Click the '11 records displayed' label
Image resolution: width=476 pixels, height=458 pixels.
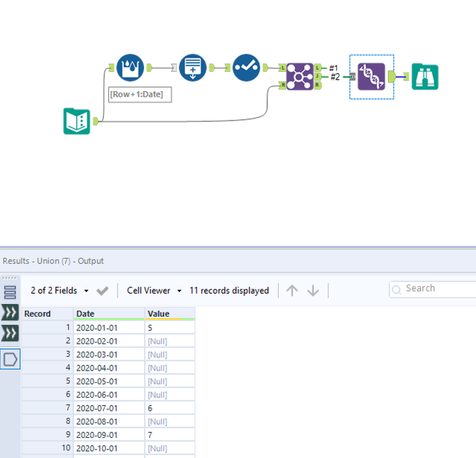[229, 290]
